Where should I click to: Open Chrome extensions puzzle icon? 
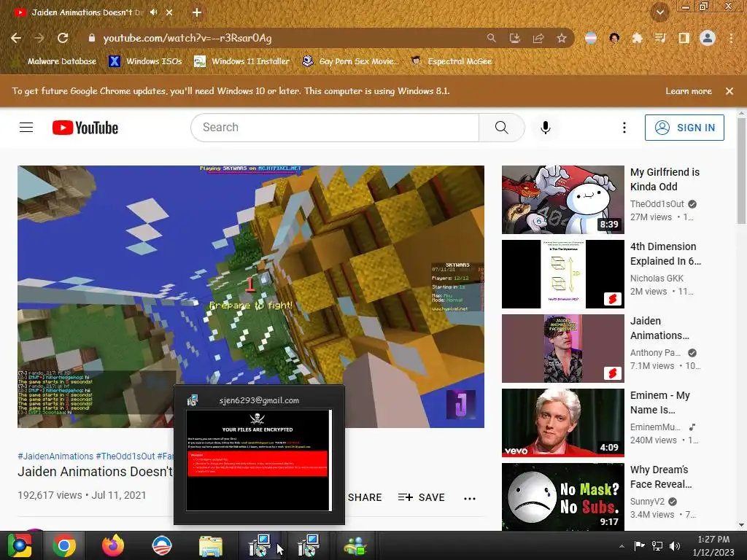click(x=637, y=38)
